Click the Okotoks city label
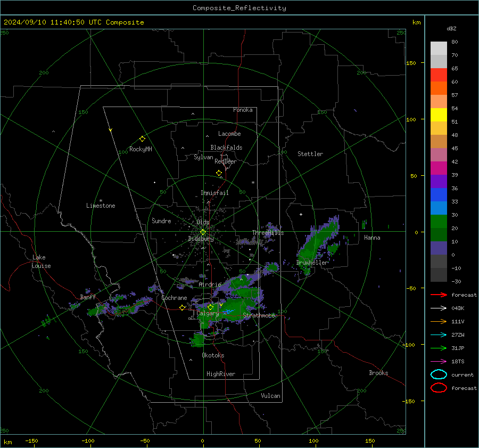This screenshot has height=448, width=479. point(213,355)
